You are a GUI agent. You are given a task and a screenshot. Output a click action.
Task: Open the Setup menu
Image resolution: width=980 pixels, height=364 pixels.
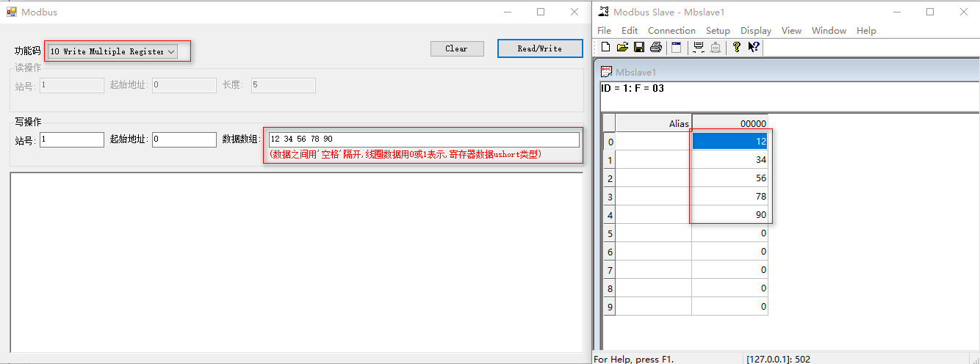coord(718,31)
